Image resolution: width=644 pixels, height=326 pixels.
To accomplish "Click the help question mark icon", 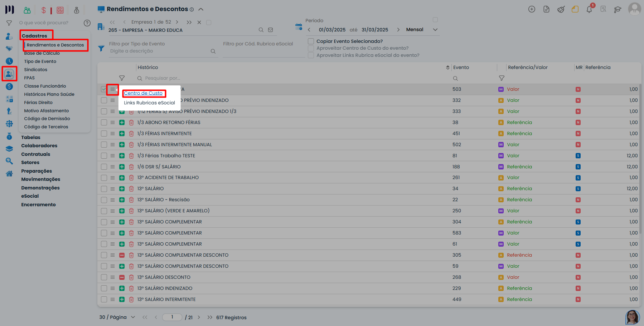I will click(87, 23).
